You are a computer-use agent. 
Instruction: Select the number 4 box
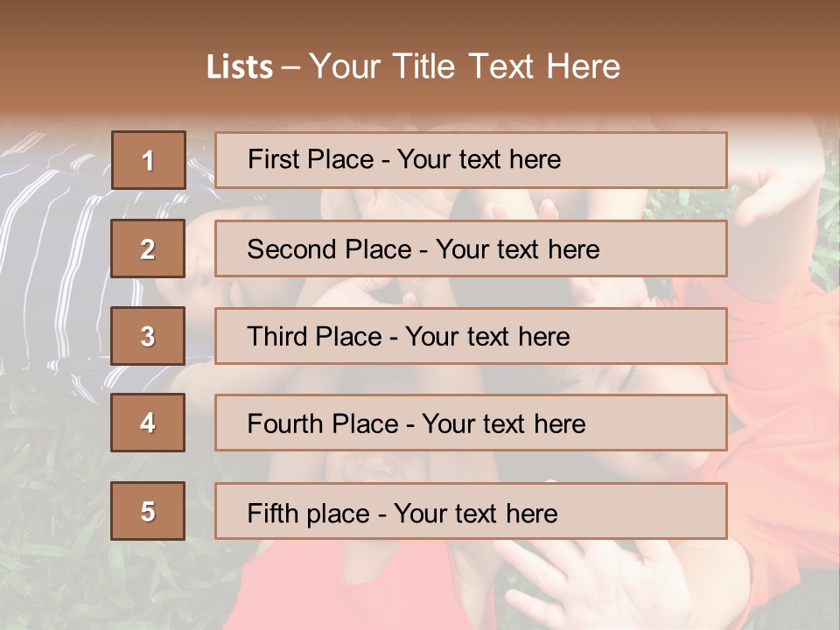[x=148, y=423]
